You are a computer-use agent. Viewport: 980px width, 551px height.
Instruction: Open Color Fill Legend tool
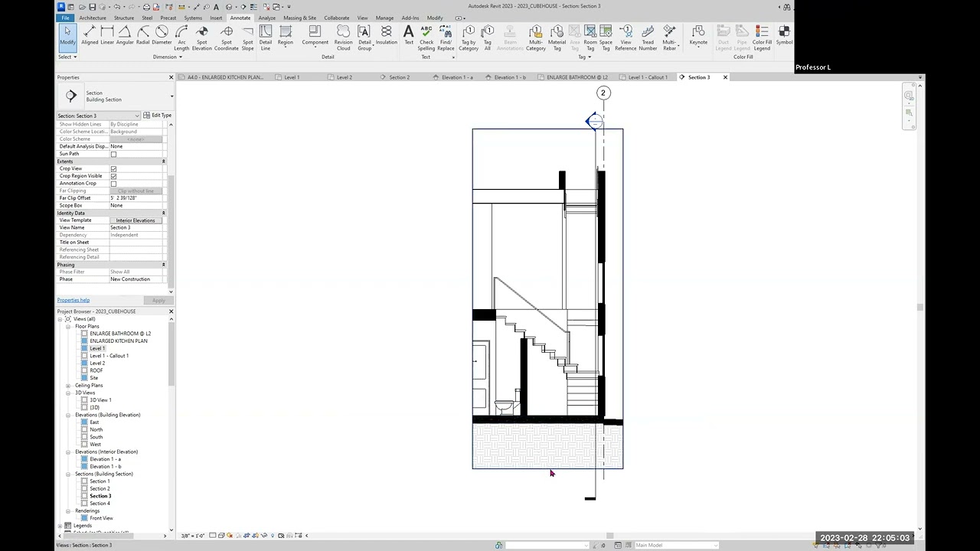762,37
